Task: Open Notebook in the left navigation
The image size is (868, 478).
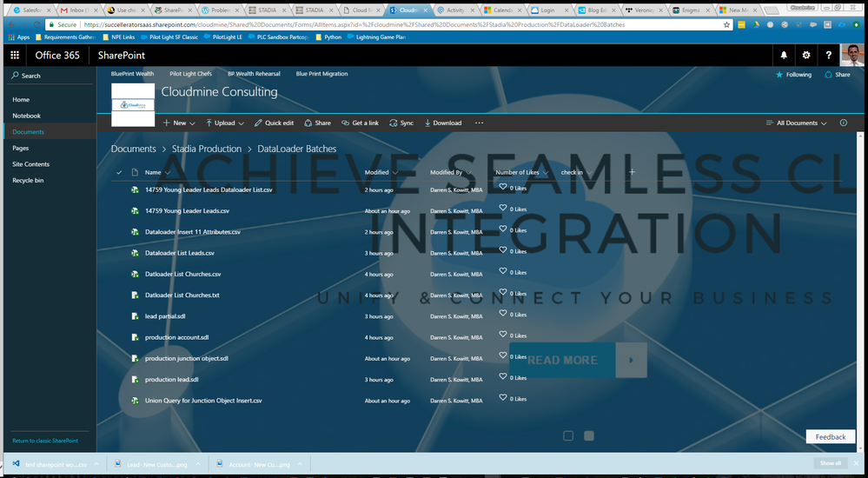Action: pos(27,116)
